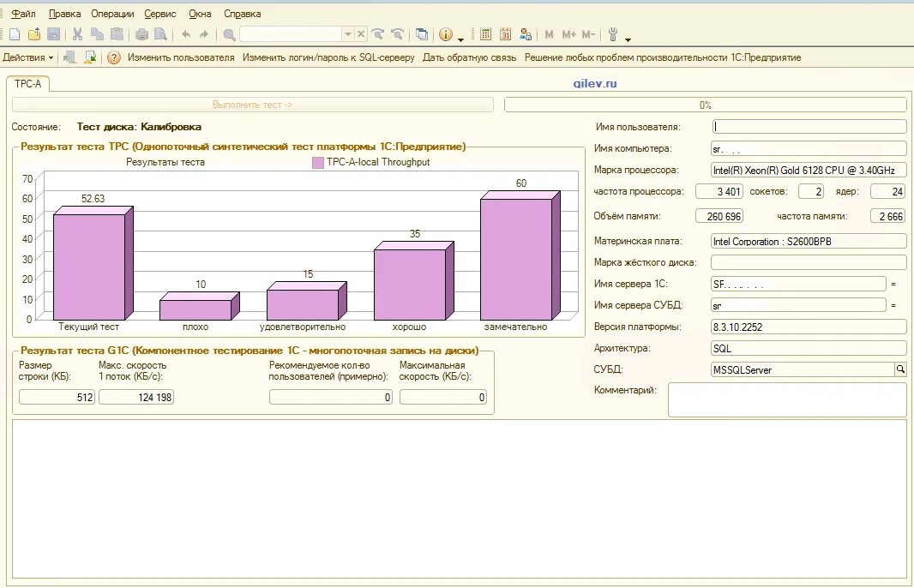The width and height of the screenshot is (914, 588).
Task: Click the Версия платформы field
Action: 809,327
